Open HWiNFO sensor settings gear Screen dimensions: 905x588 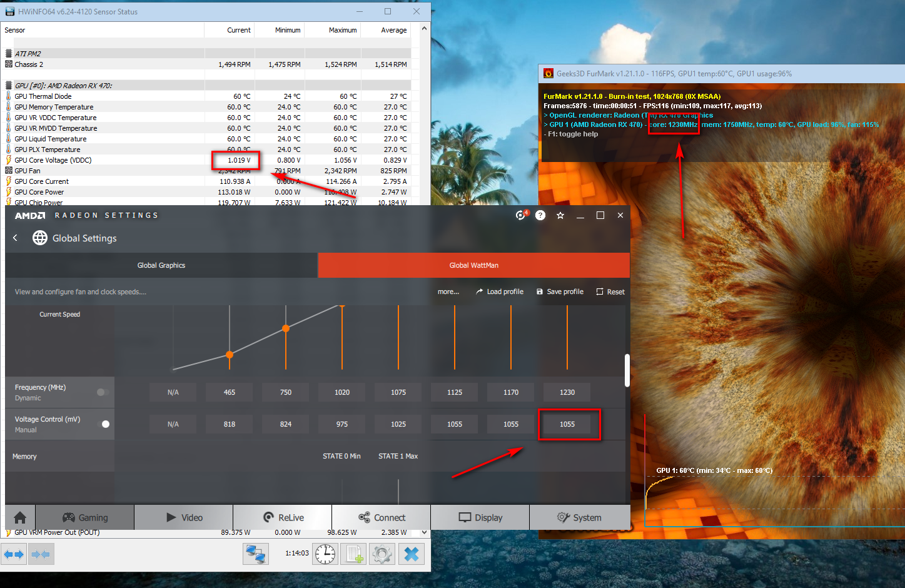click(x=382, y=554)
